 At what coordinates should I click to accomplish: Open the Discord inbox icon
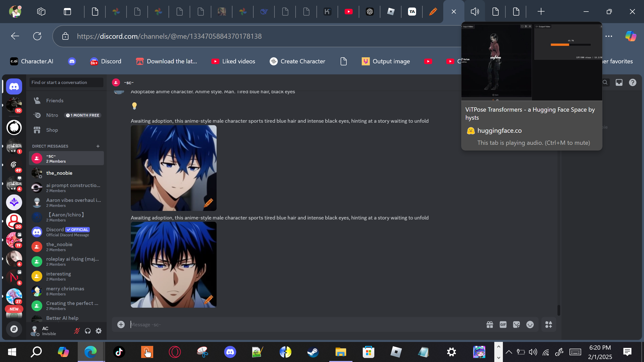(x=619, y=82)
